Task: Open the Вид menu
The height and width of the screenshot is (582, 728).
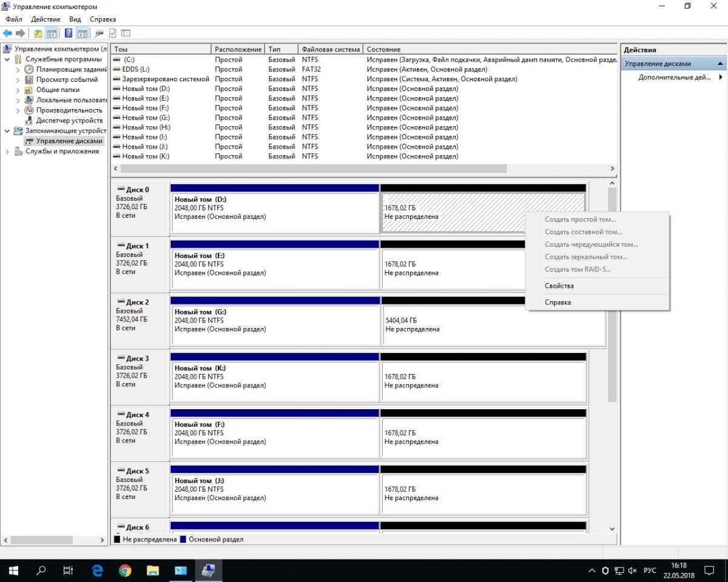Action: tap(75, 19)
